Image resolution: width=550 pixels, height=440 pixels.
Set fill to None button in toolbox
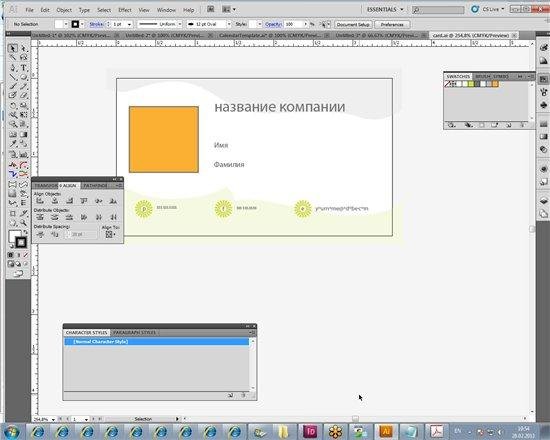[x=26, y=255]
